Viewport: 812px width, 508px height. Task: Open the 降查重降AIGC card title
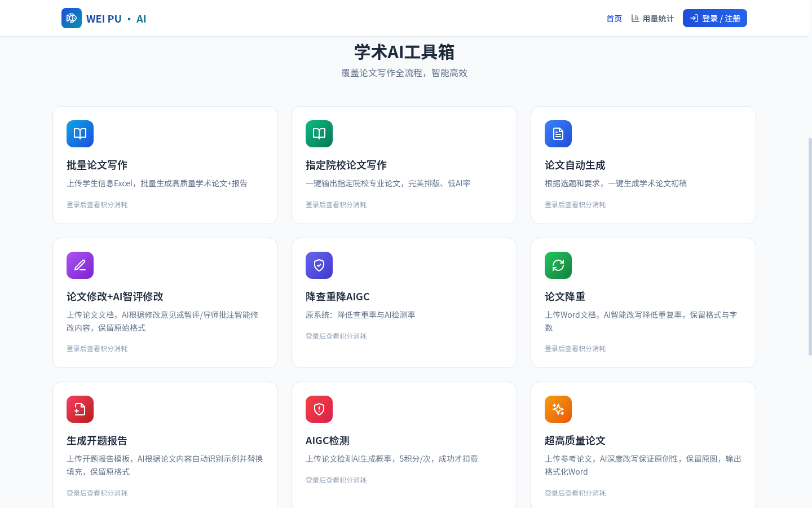coord(338,296)
